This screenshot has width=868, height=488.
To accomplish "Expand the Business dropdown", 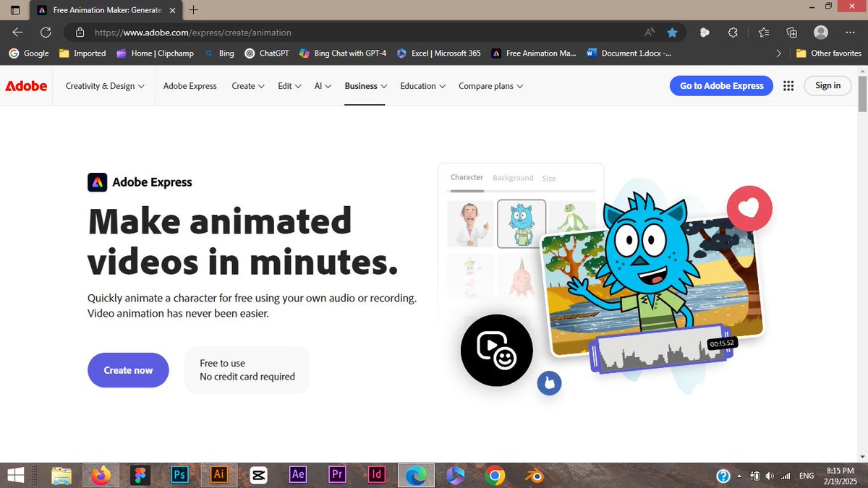I will 365,85.
